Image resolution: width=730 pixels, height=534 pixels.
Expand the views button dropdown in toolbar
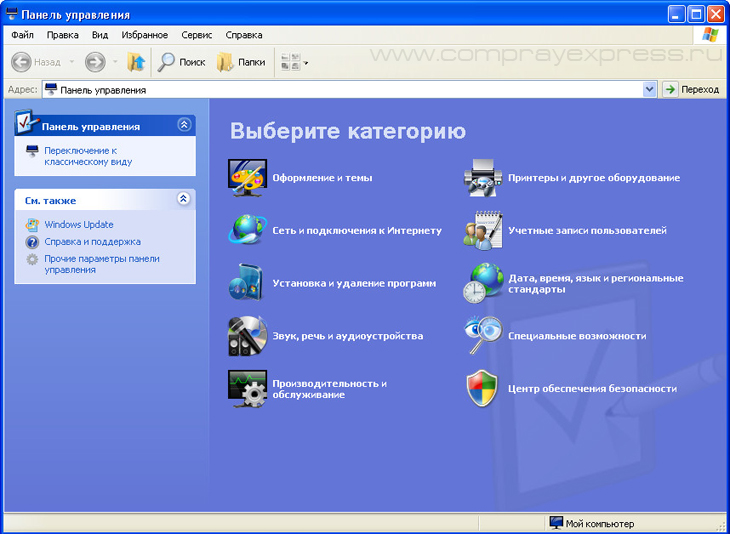click(x=306, y=62)
